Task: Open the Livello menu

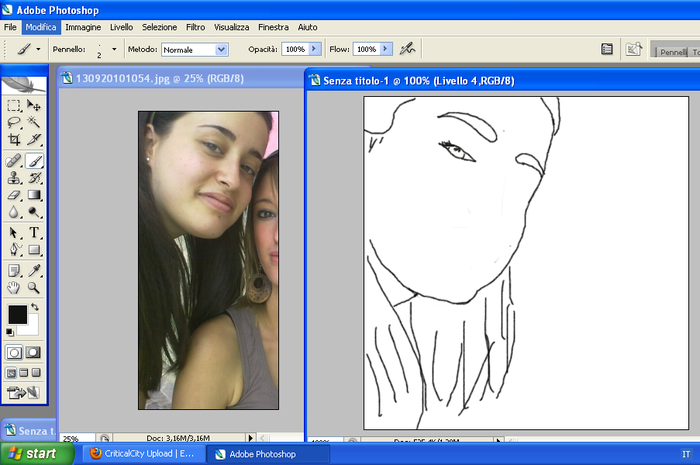Action: 121,27
